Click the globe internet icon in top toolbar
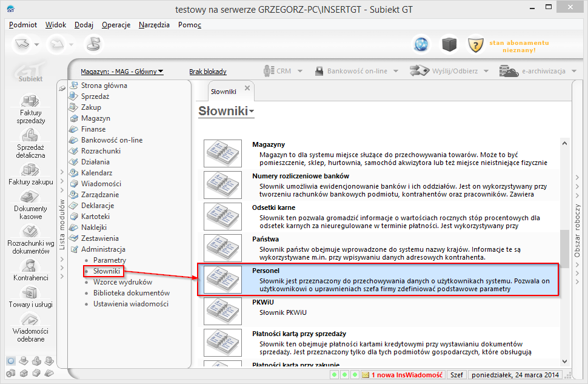588x384 pixels. 421,45
